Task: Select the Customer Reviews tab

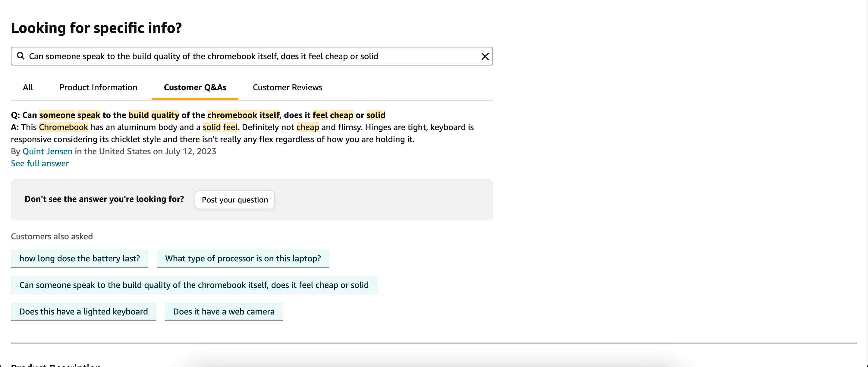Action: tap(287, 87)
